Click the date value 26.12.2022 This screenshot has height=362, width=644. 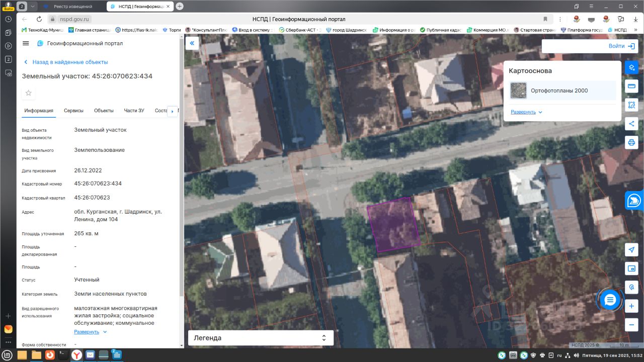pyautogui.click(x=88, y=170)
